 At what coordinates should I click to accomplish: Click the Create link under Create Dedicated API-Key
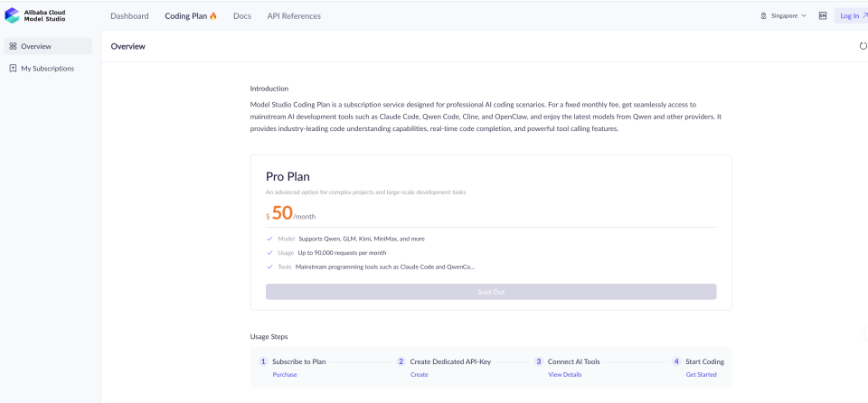coord(419,375)
